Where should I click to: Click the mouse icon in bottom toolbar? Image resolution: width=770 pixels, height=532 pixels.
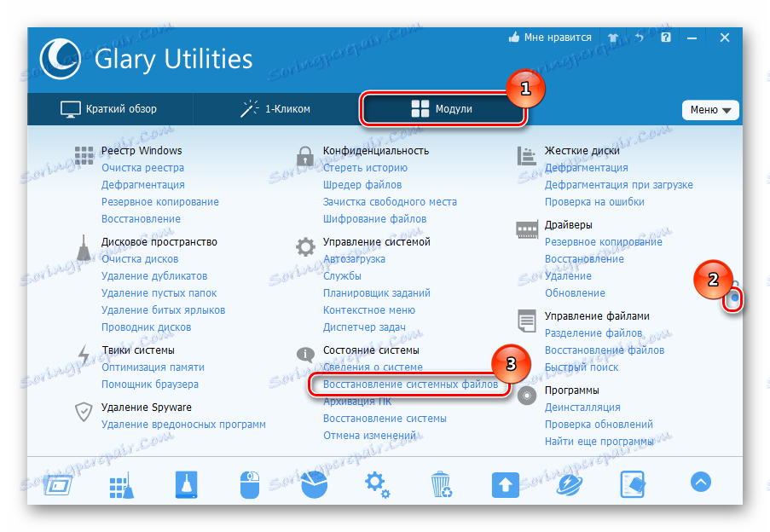point(250,485)
